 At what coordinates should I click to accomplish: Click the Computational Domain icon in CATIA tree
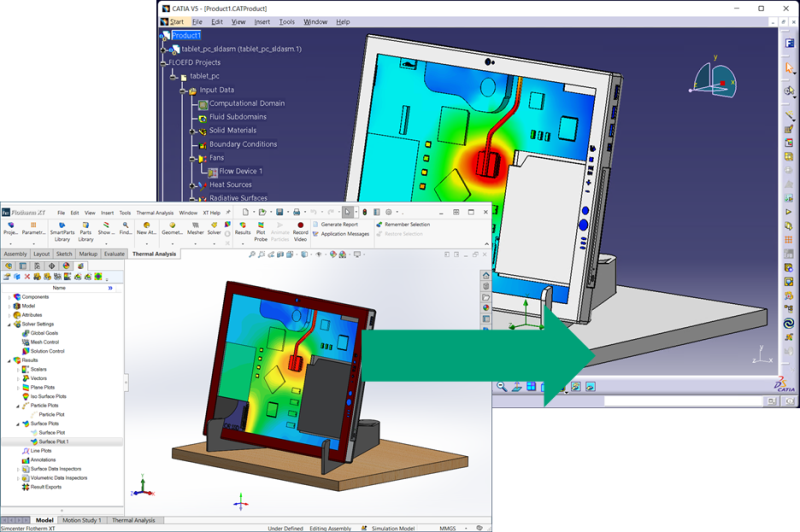coord(203,104)
